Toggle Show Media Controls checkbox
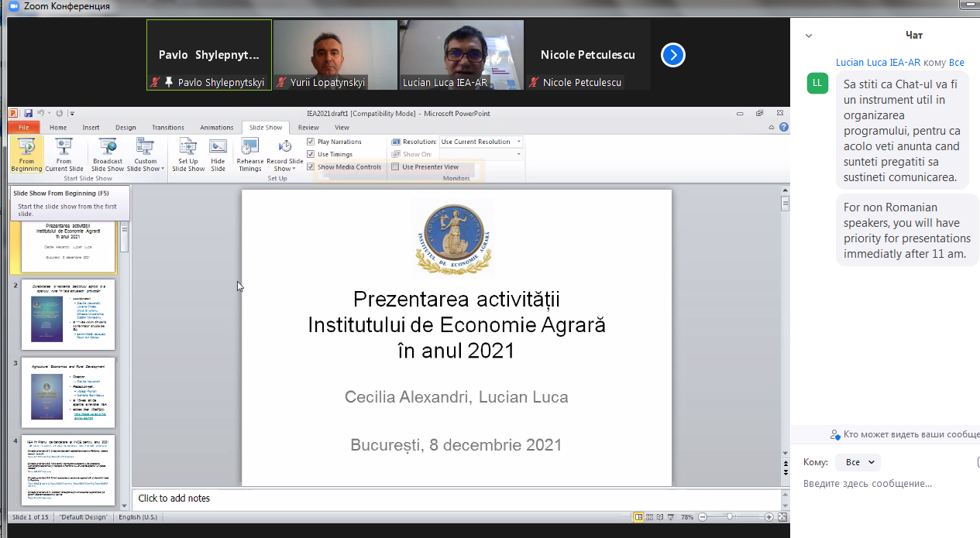The width and height of the screenshot is (980, 538). 311,166
